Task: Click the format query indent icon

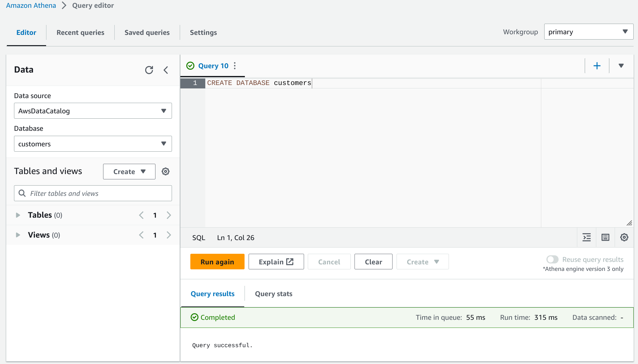Action: [587, 238]
